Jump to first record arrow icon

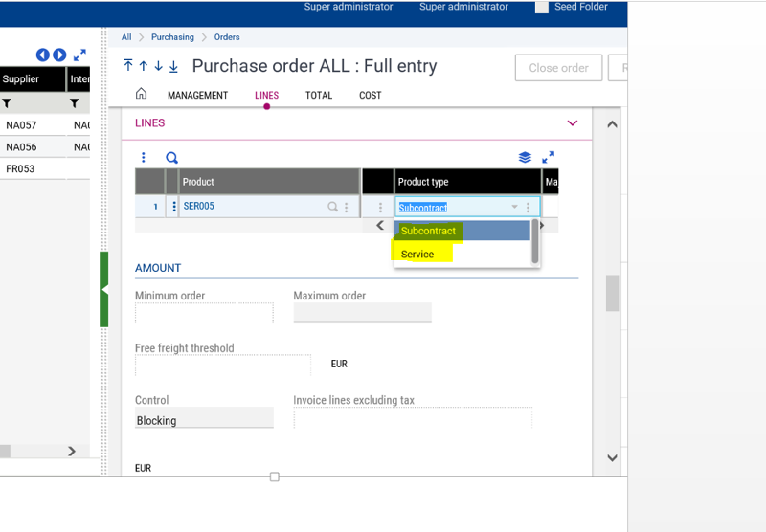pos(128,66)
